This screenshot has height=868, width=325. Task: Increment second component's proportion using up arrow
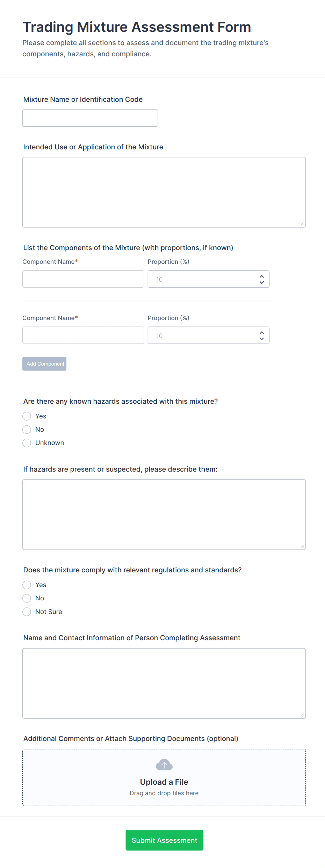[261, 333]
